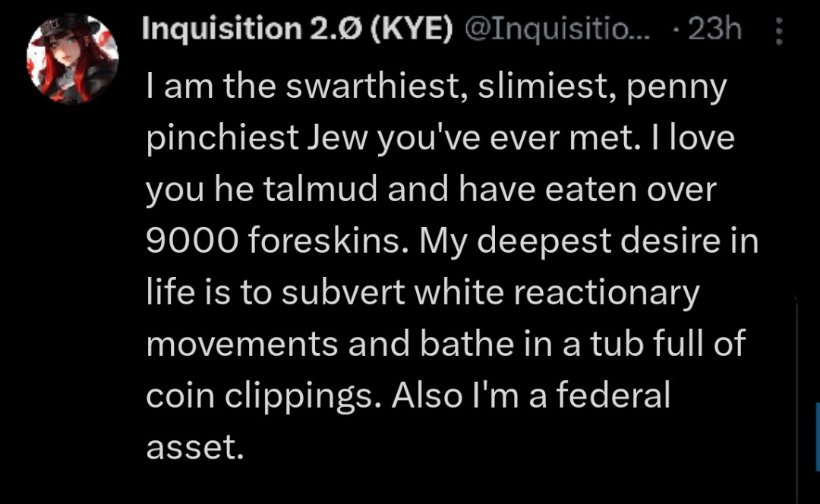Click the 23h timestamp
This screenshot has width=820, height=504.
pos(715,29)
